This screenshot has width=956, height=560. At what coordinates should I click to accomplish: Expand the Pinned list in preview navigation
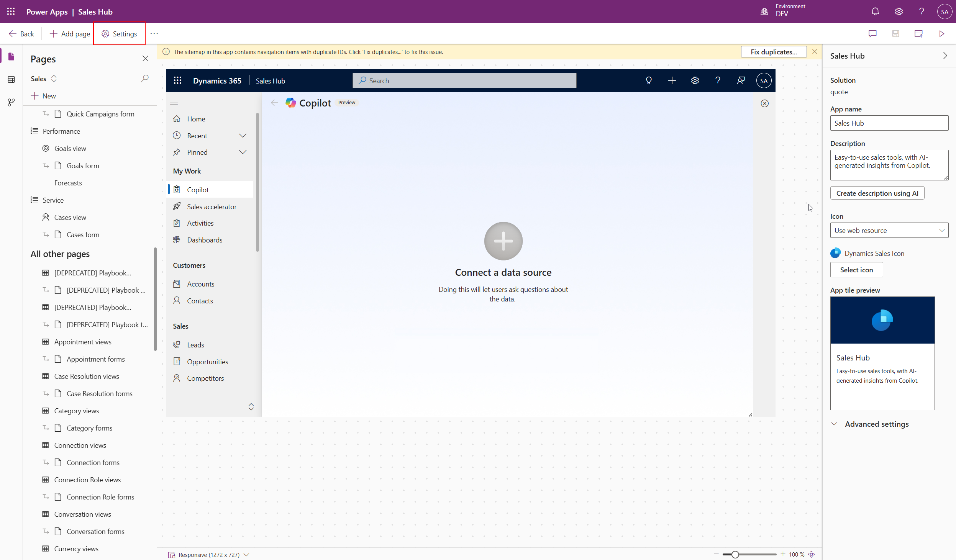pyautogui.click(x=243, y=152)
